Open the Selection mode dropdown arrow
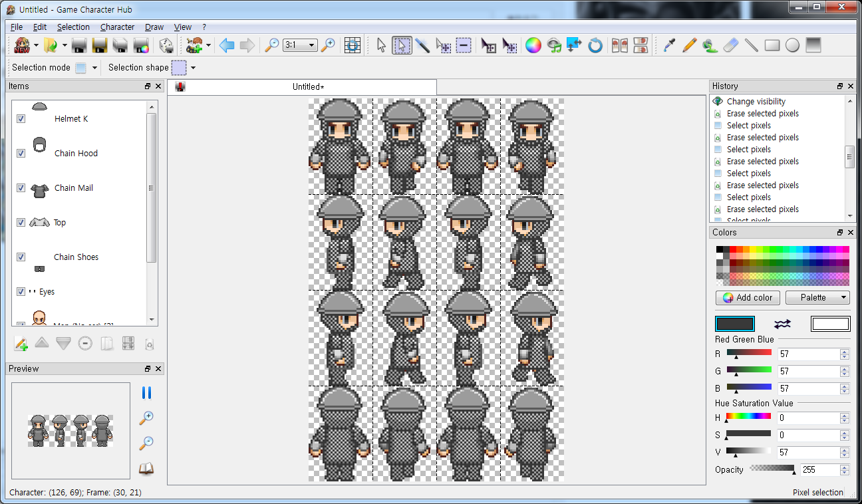Image resolution: width=862 pixels, height=504 pixels. point(94,68)
